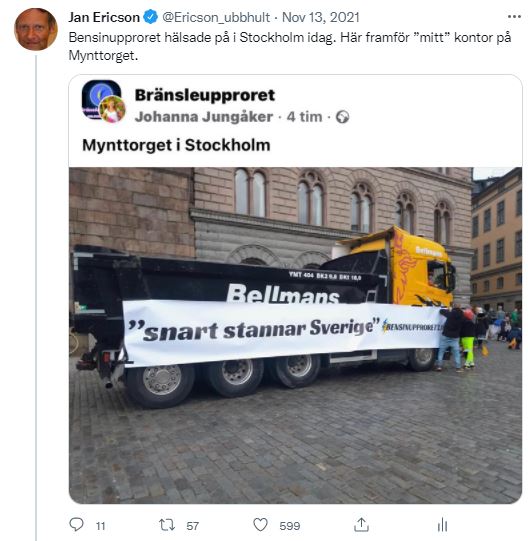
Task: Open the Jan Ericson display name
Action: click(104, 17)
